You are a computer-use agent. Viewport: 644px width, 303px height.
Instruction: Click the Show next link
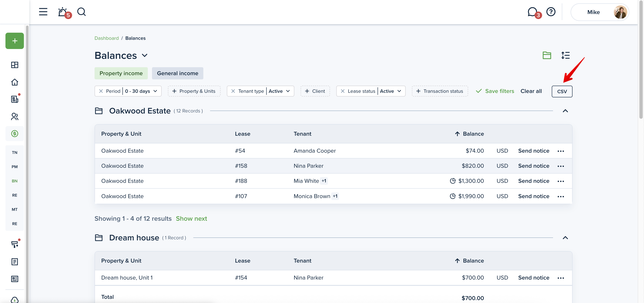[x=191, y=219]
